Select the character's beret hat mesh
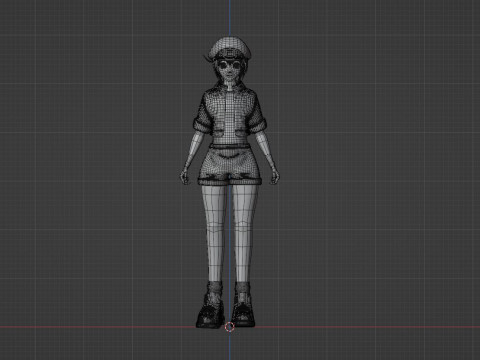The width and height of the screenshot is (480, 360). [230, 48]
